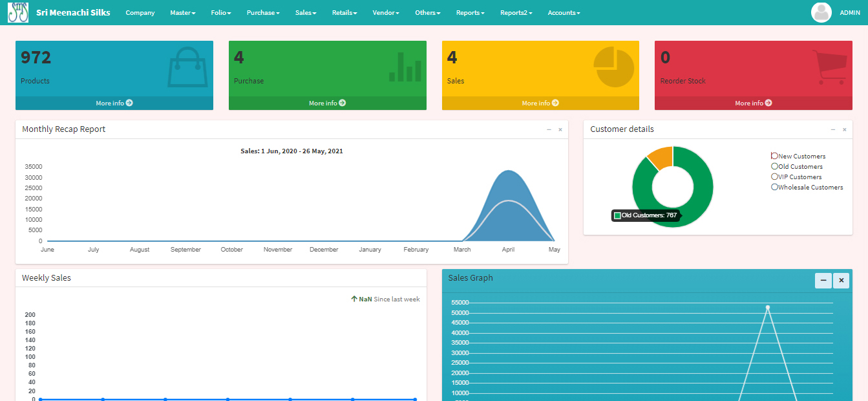This screenshot has height=401, width=868.
Task: Collapse the Customer details panel
Action: 833,129
